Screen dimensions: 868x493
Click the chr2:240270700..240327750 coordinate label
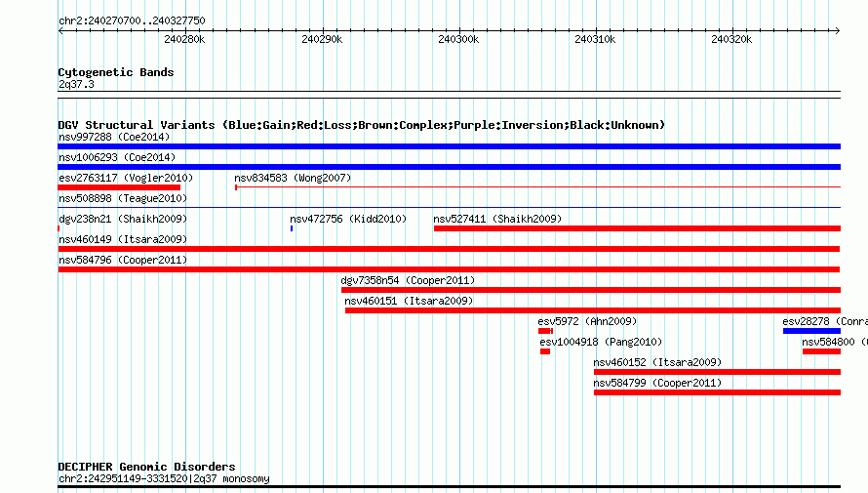(x=132, y=21)
